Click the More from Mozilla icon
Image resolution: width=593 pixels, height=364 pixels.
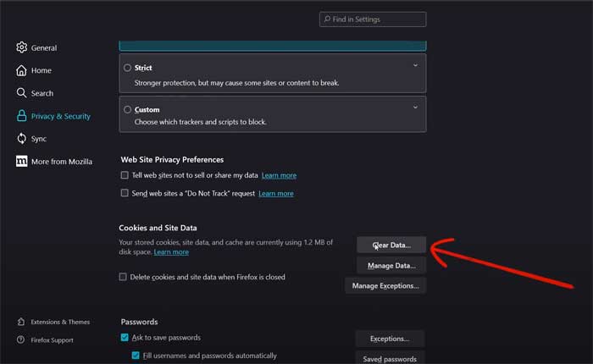(21, 162)
